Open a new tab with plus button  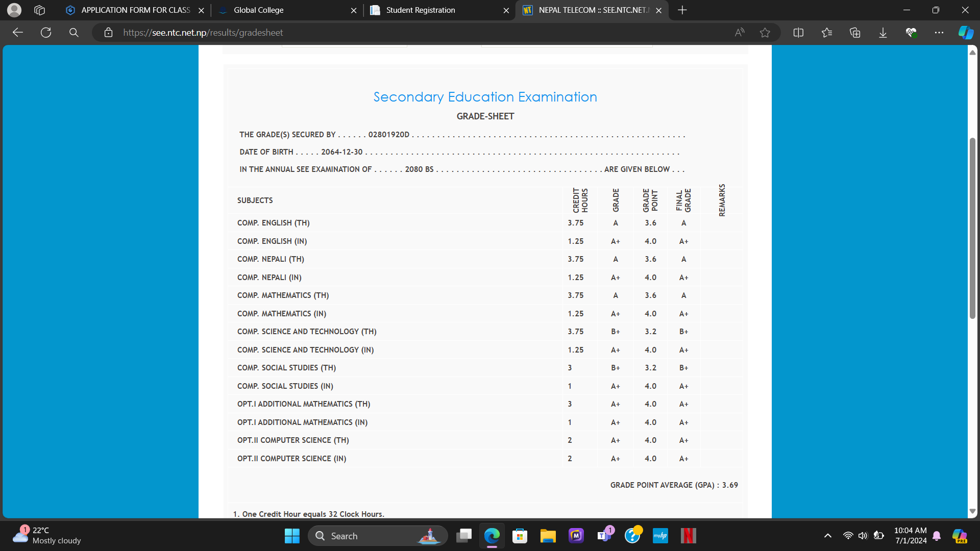[x=682, y=10]
